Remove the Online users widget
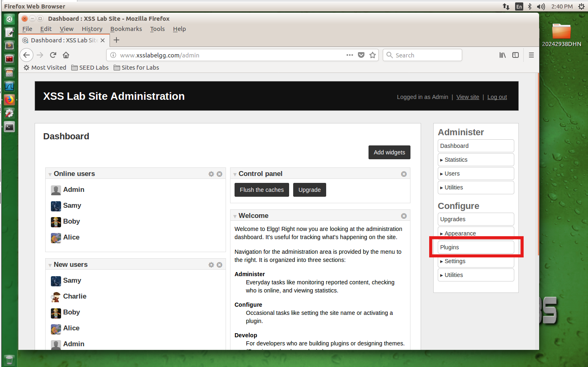588x367 pixels. coord(219,174)
